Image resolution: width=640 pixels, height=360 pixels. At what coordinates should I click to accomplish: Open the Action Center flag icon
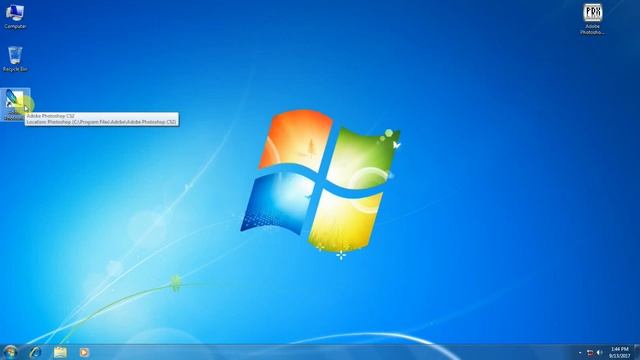pyautogui.click(x=590, y=353)
